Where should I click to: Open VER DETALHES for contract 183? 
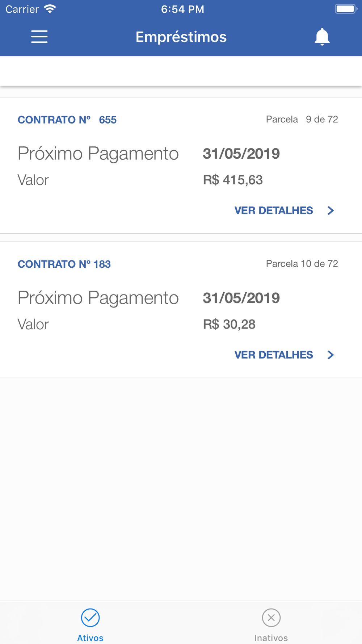[274, 355]
